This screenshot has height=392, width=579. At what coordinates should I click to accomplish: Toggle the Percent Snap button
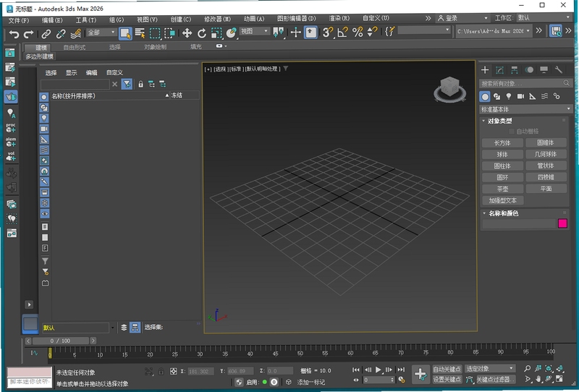pyautogui.click(x=358, y=33)
